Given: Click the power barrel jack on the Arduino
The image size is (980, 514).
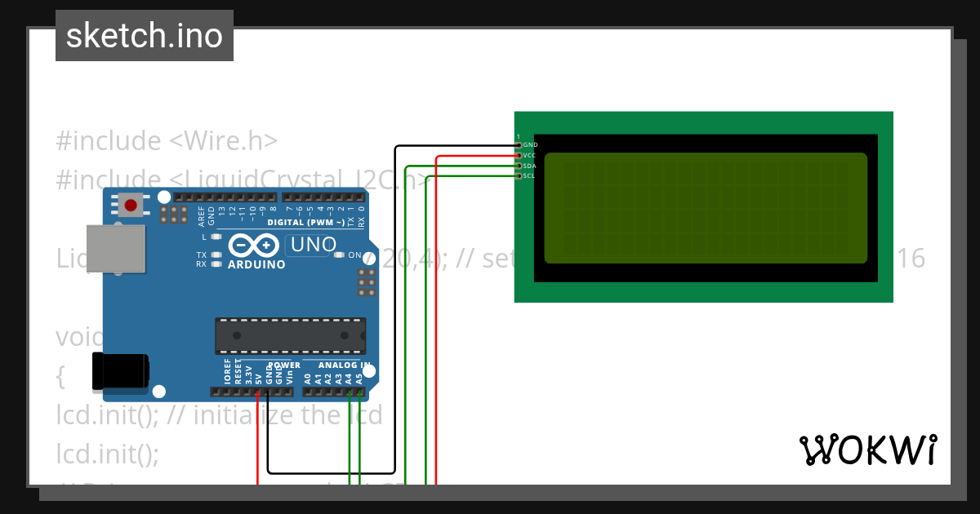Looking at the screenshot, I should coord(122,371).
